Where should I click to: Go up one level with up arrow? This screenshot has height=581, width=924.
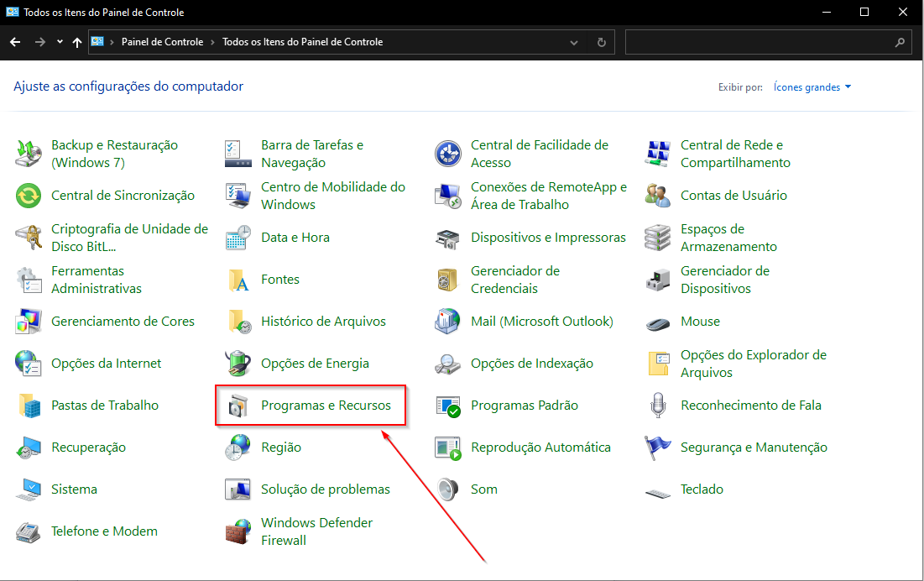(x=77, y=42)
